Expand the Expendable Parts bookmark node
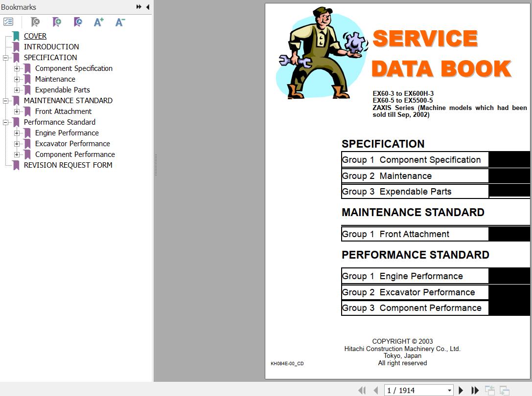Viewport: 532px width, 396px height. click(x=17, y=90)
